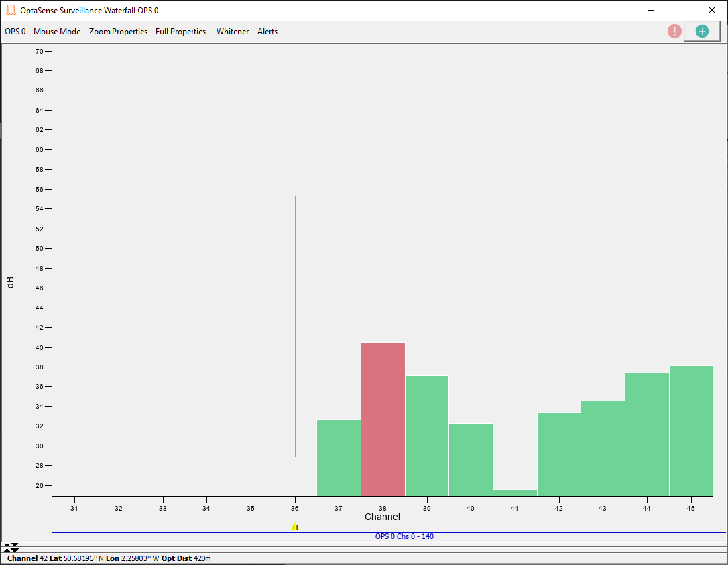The height and width of the screenshot is (565, 728).
Task: Open the Mouse Mode menu
Action: click(57, 32)
